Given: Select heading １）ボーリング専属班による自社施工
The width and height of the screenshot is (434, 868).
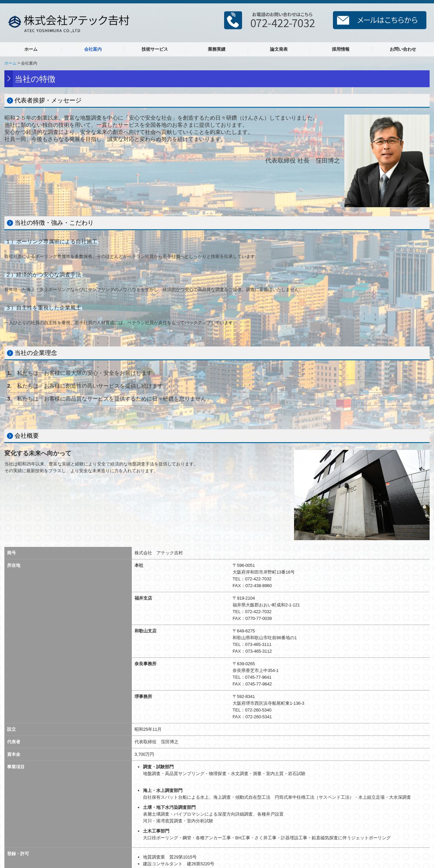Looking at the screenshot, I should [x=51, y=242].
